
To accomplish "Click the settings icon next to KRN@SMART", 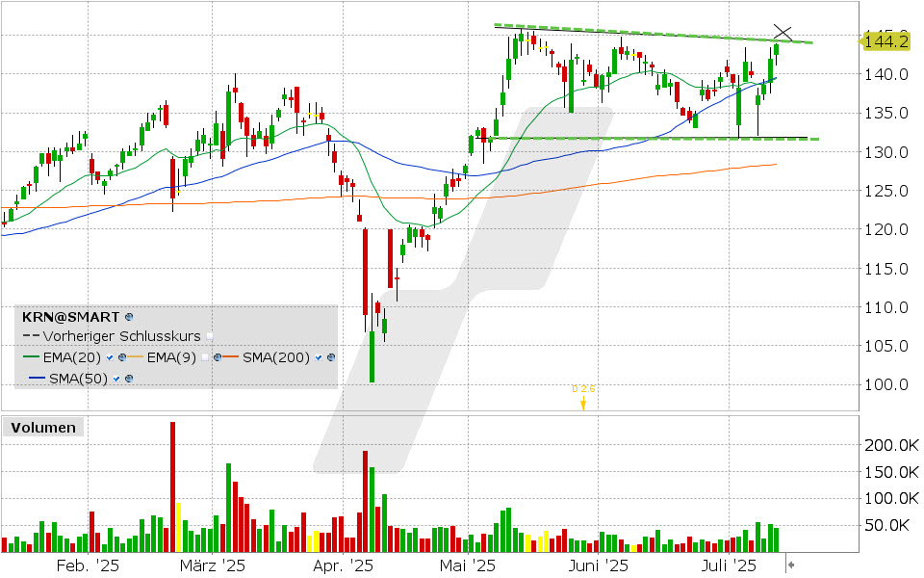I will pos(129,317).
